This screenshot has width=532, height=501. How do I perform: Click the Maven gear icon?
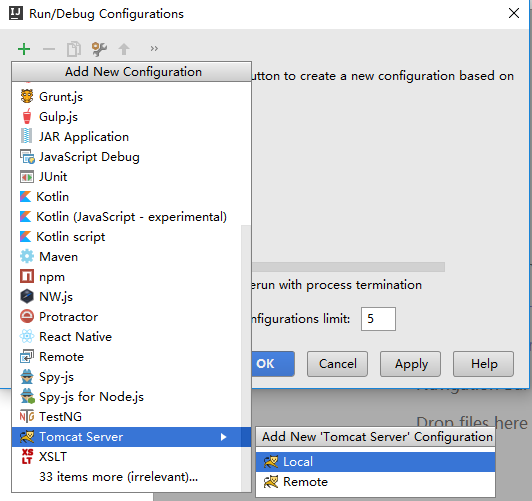tap(27, 256)
